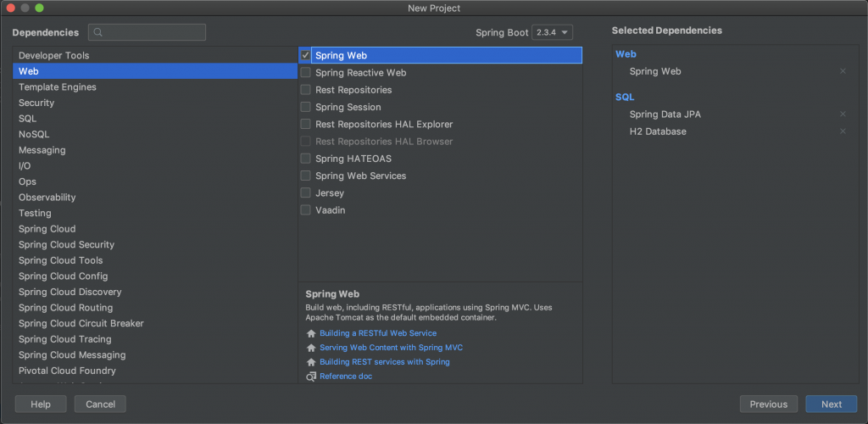Enable the Spring Reactive Web checkbox
The image size is (868, 424).
coord(305,73)
